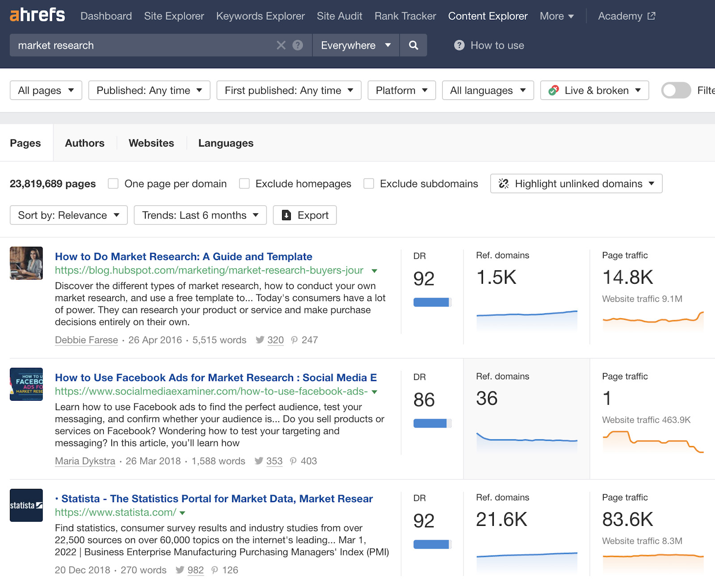Open Highlight unlinked domains dropdown
The image size is (715, 588).
click(x=576, y=184)
